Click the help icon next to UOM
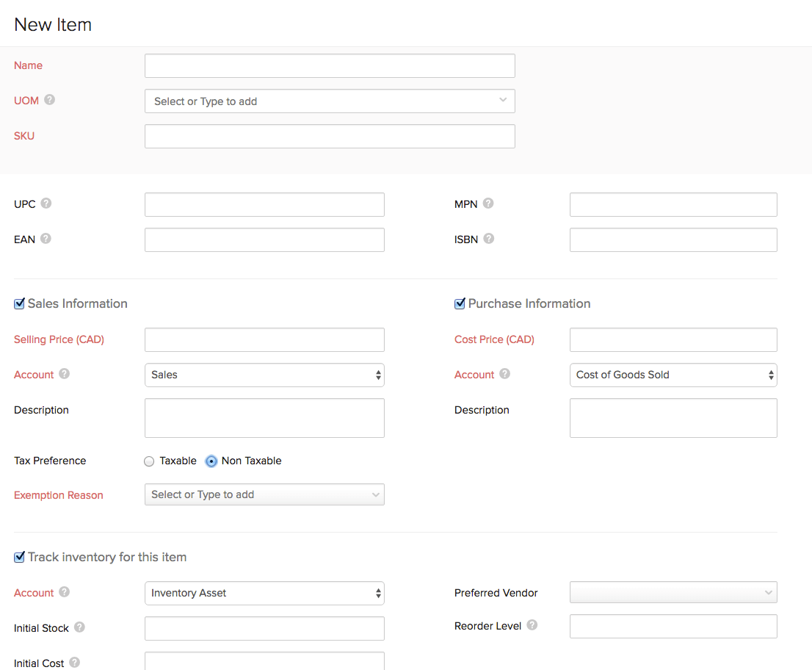812x670 pixels. (50, 100)
